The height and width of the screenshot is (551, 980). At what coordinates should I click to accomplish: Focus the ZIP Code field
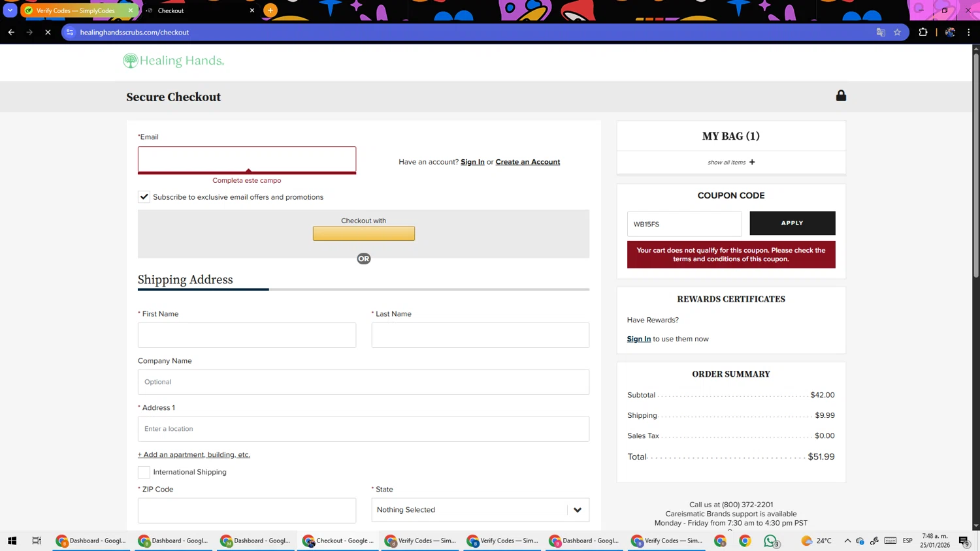(x=247, y=511)
